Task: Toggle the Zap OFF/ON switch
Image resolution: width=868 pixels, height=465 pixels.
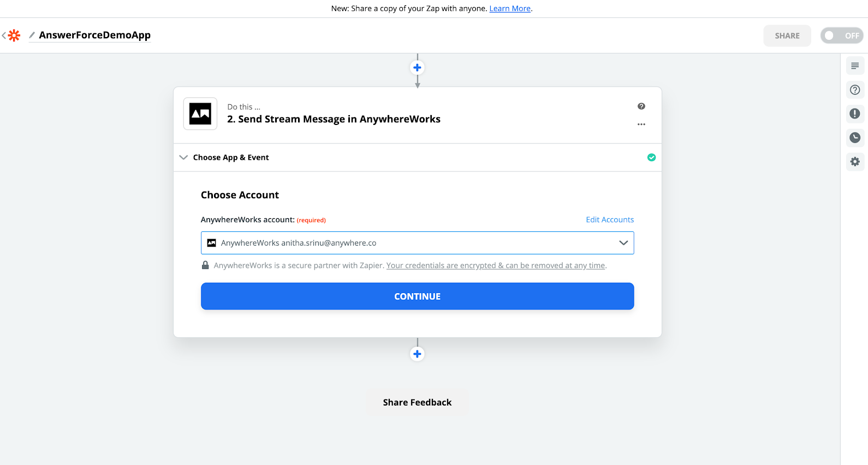Action: pos(842,35)
